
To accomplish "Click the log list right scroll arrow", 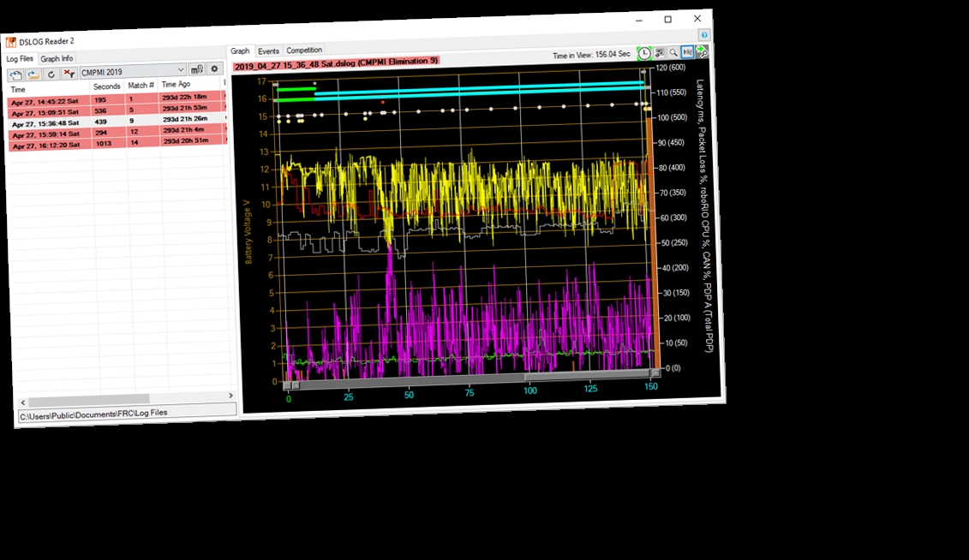I will click(x=230, y=395).
